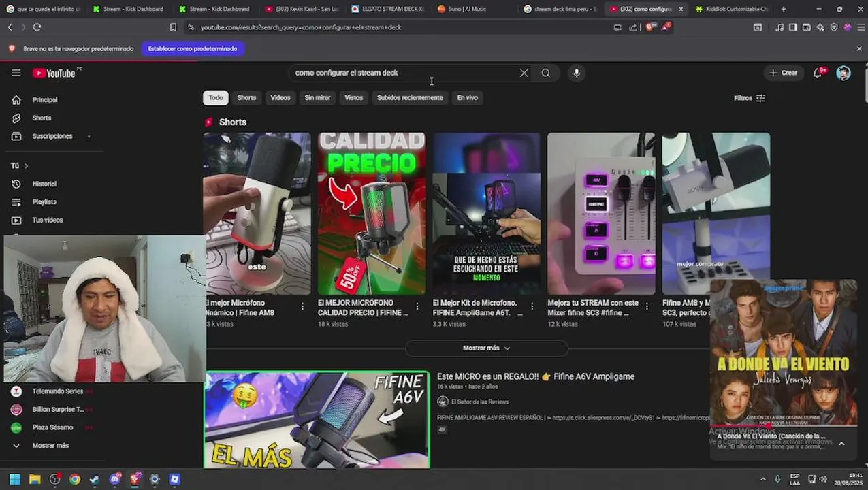Open Steam from the taskbar

tap(95, 479)
